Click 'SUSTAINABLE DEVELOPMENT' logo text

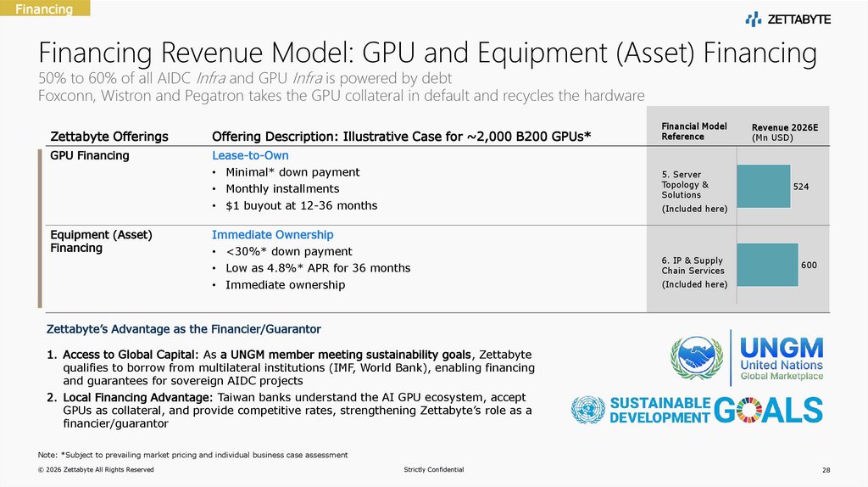coord(659,410)
